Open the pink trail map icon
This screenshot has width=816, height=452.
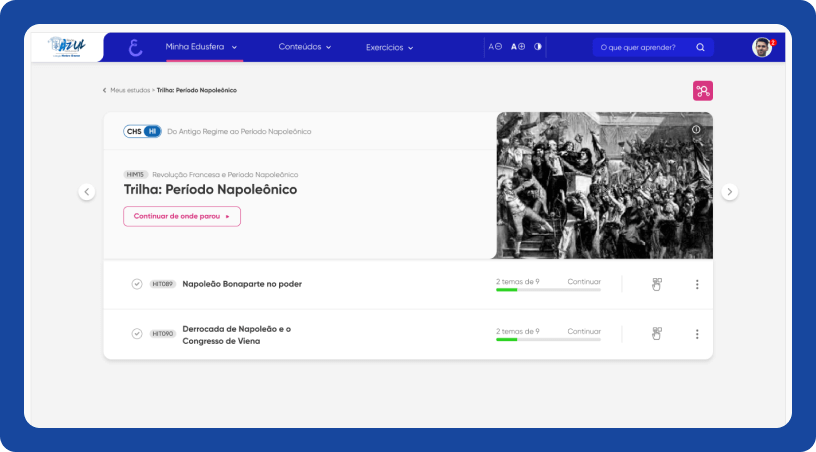703,91
